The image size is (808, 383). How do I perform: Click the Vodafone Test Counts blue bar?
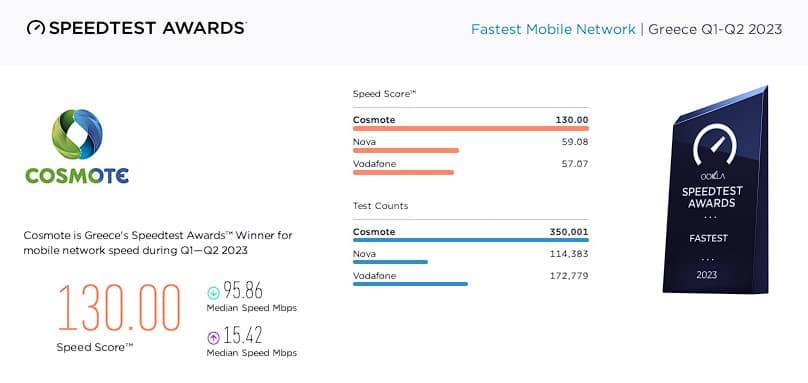(410, 284)
